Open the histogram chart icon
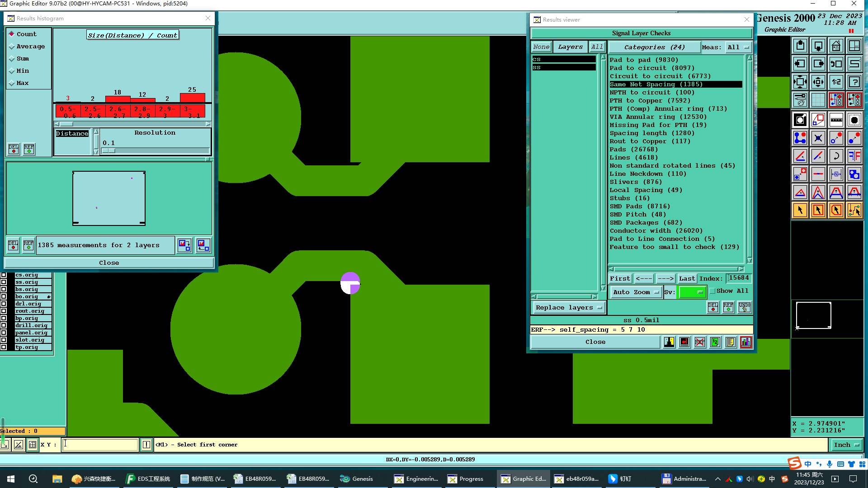The image size is (868, 488). point(745,342)
